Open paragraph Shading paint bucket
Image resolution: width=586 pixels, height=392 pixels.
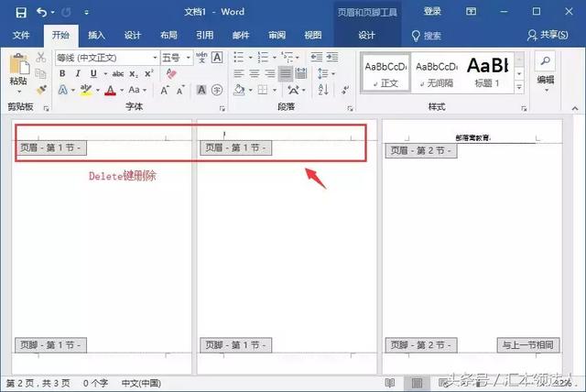(239, 90)
